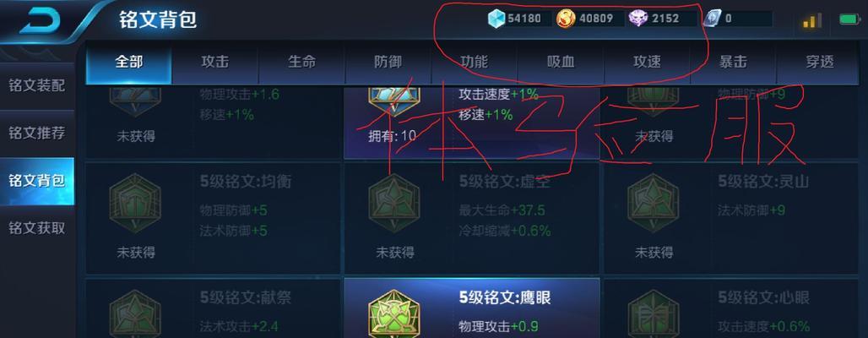Screen dimensions: 868x338
Task: Switch to the 暴击 filter tab
Action: (733, 62)
